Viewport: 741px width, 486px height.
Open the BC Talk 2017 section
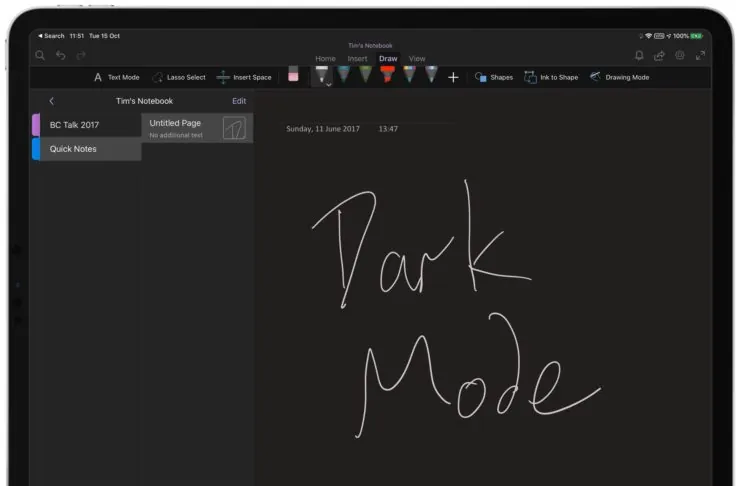87,125
